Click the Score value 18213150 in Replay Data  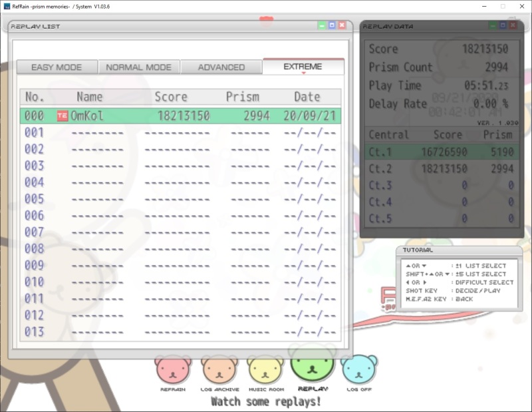click(485, 49)
